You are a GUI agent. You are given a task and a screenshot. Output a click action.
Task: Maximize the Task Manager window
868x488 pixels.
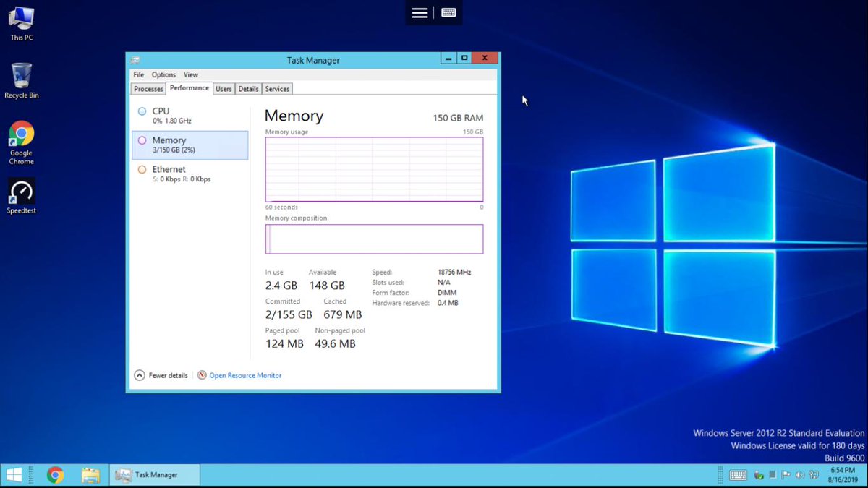tap(465, 58)
